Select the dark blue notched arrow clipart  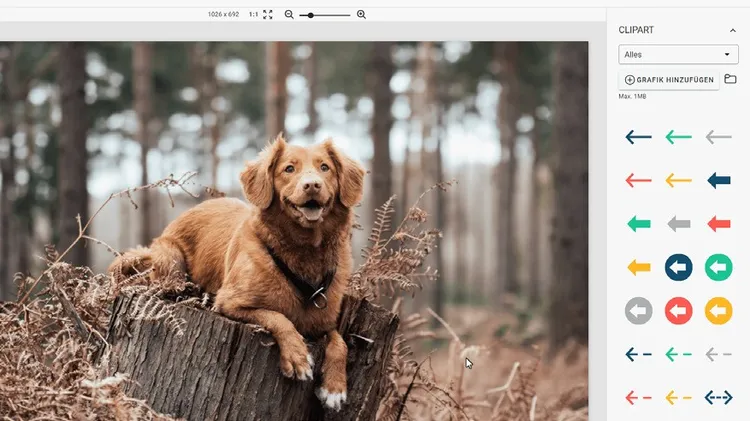(718, 180)
